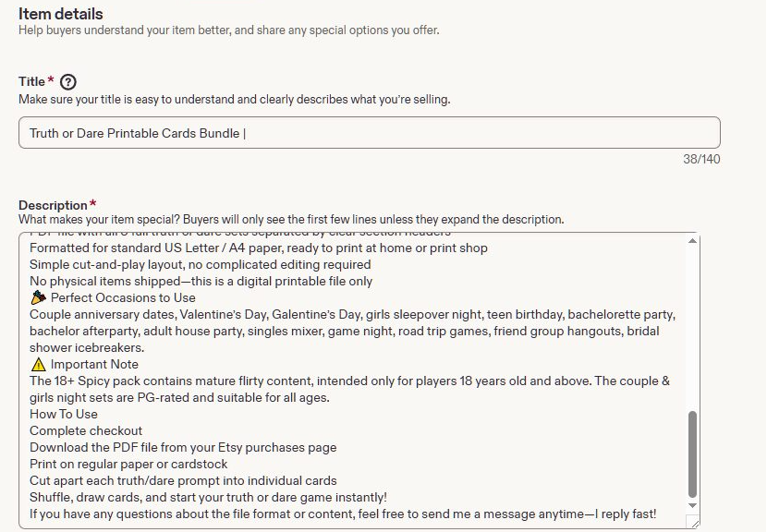Screen dimensions: 767x532
Task: Click the Description field label
Action: [53, 205]
